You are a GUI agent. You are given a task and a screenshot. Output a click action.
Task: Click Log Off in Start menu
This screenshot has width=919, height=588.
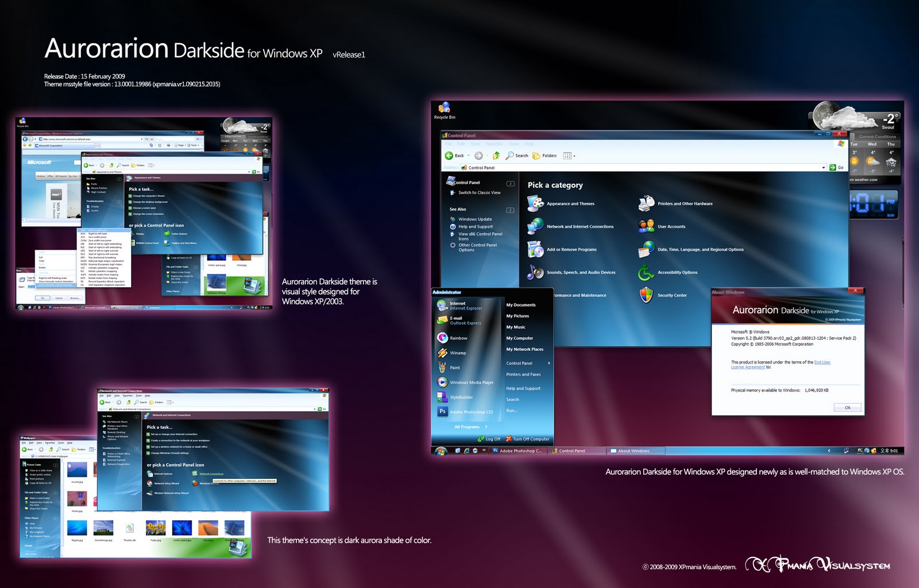pyautogui.click(x=489, y=439)
